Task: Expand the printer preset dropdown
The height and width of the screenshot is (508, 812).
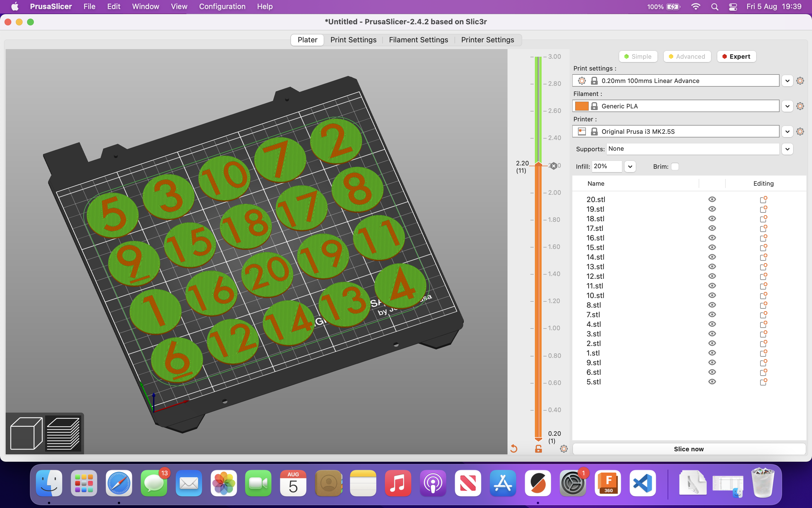Action: (787, 131)
